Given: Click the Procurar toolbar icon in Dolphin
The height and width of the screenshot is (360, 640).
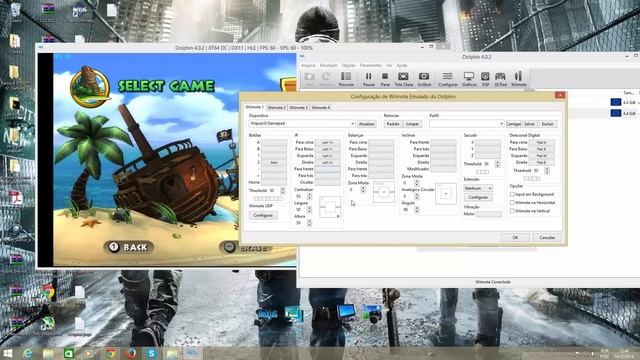Looking at the screenshot, I should (x=346, y=78).
